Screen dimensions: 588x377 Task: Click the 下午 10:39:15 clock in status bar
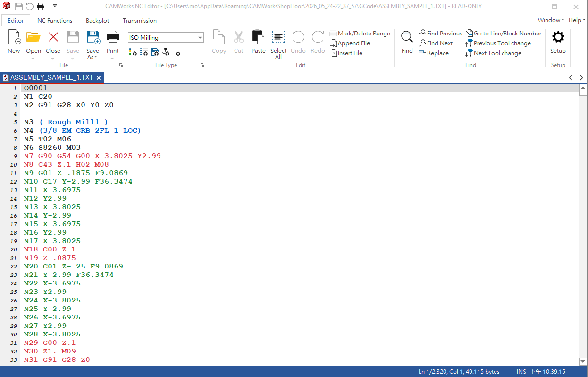coord(548,372)
